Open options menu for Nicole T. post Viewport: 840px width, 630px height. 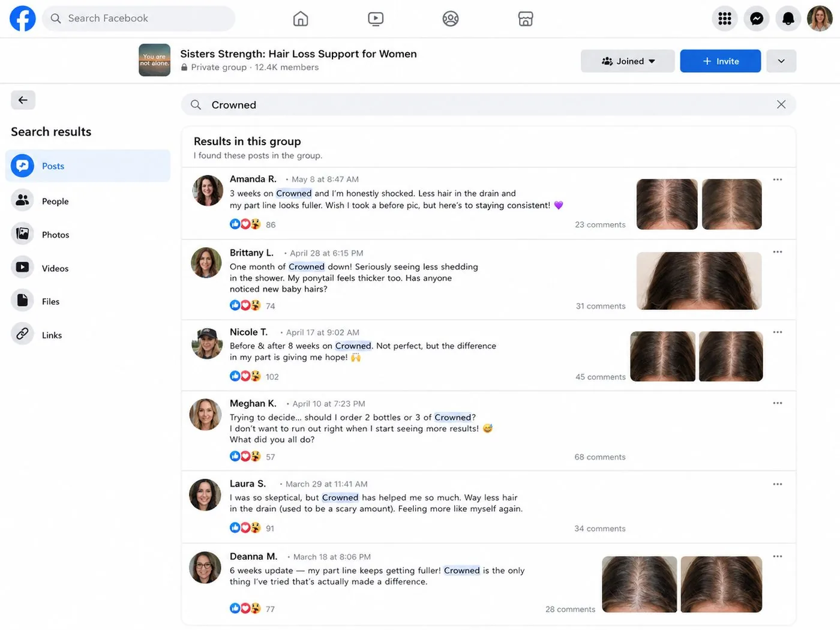click(778, 332)
